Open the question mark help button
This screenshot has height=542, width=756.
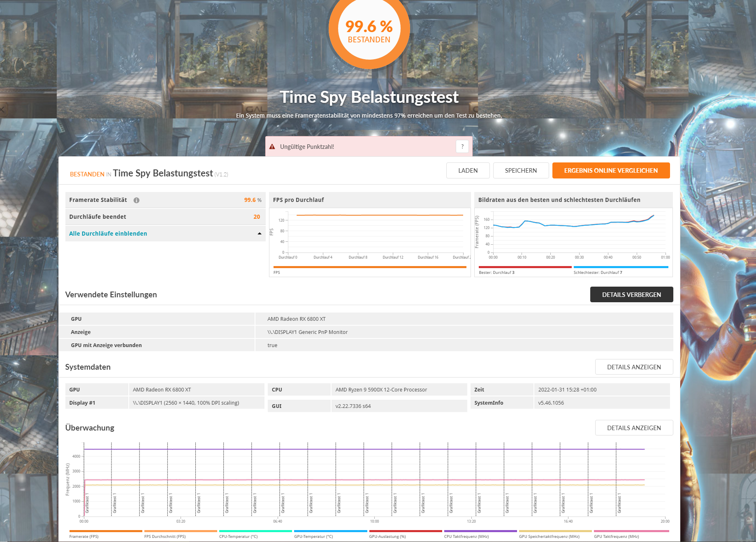coord(462,146)
